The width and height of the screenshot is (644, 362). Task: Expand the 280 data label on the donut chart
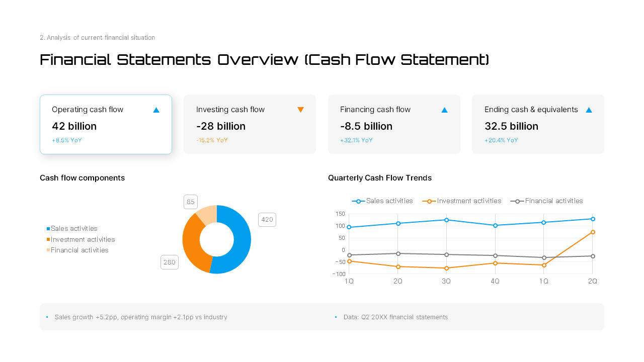click(170, 262)
